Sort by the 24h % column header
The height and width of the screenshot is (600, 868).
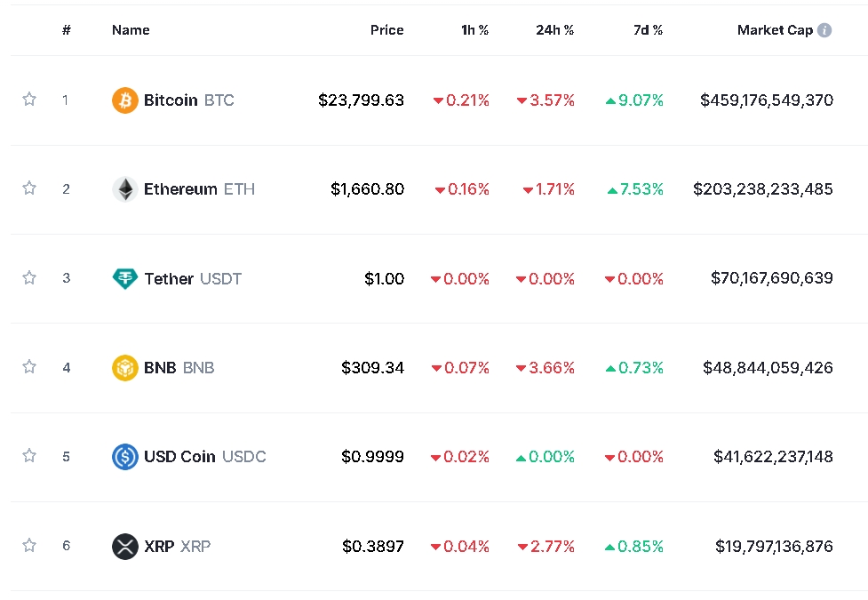pos(554,30)
